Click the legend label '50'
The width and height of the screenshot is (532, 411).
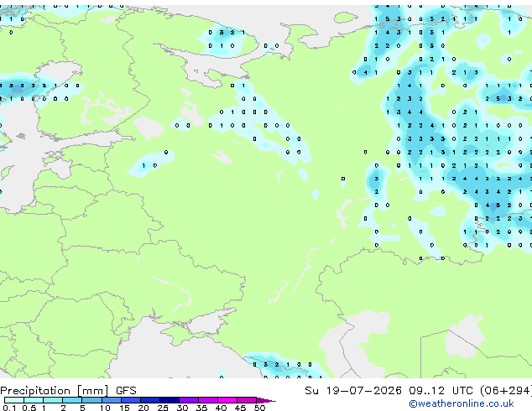point(259,408)
